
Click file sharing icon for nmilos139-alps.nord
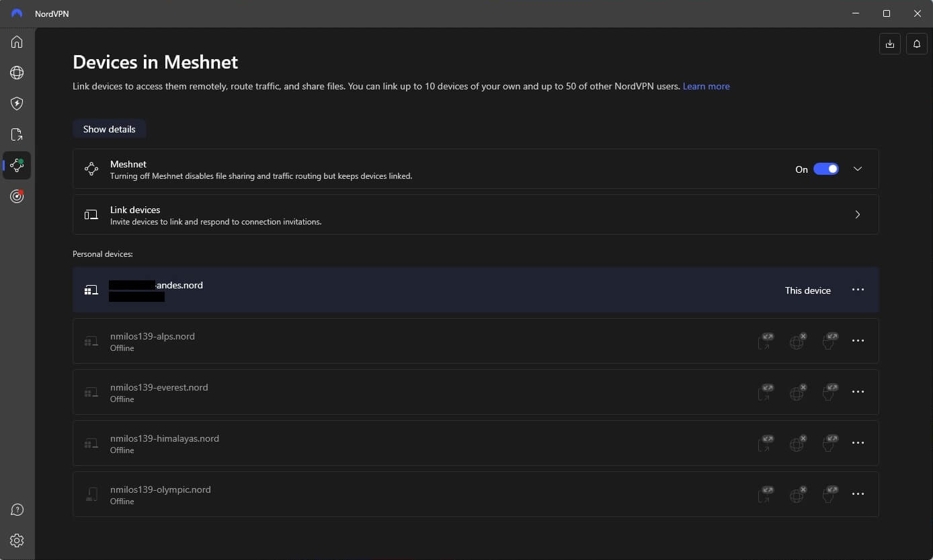coord(765,341)
